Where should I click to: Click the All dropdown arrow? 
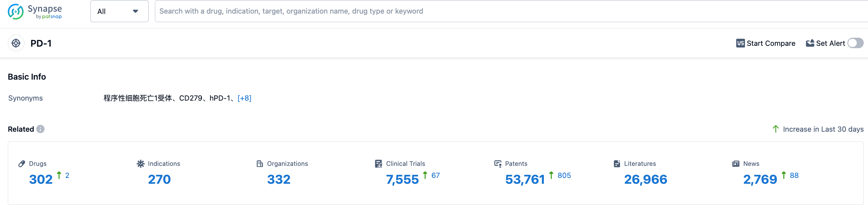[135, 11]
